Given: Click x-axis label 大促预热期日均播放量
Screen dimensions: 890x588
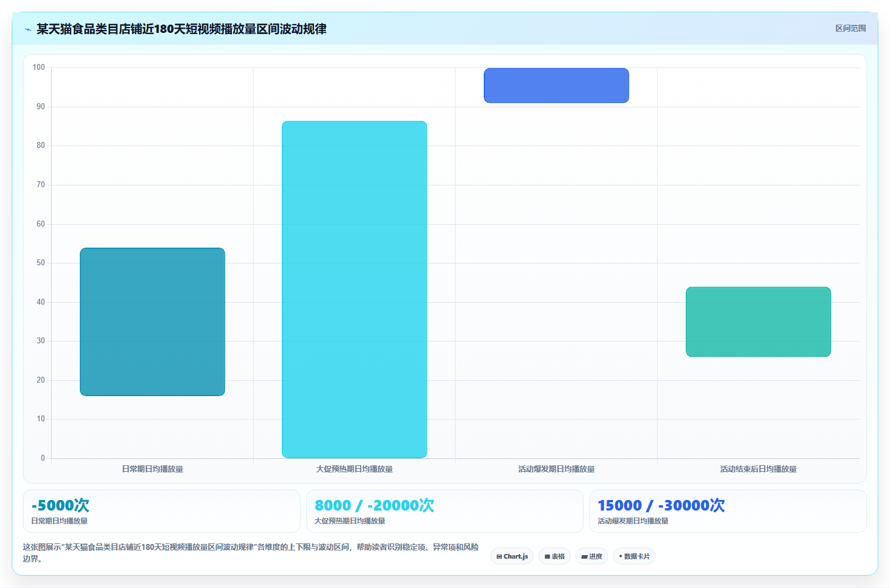Looking at the screenshot, I should (355, 469).
